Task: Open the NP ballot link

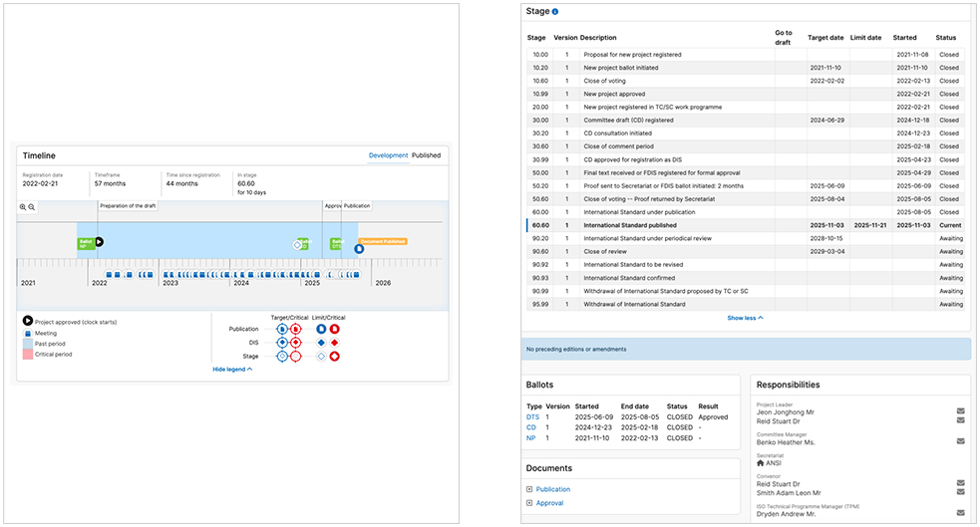Action: coord(532,438)
